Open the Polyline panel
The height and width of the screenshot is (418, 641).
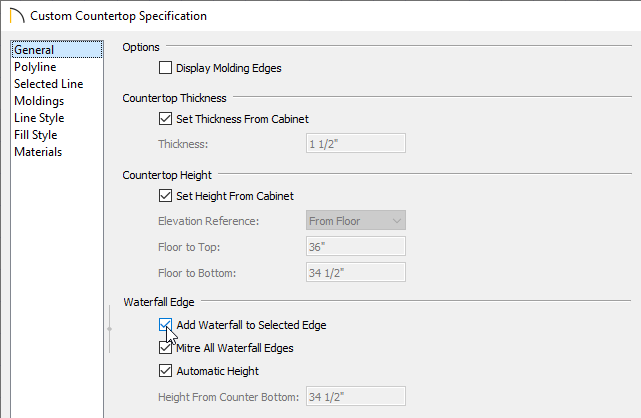click(x=35, y=67)
